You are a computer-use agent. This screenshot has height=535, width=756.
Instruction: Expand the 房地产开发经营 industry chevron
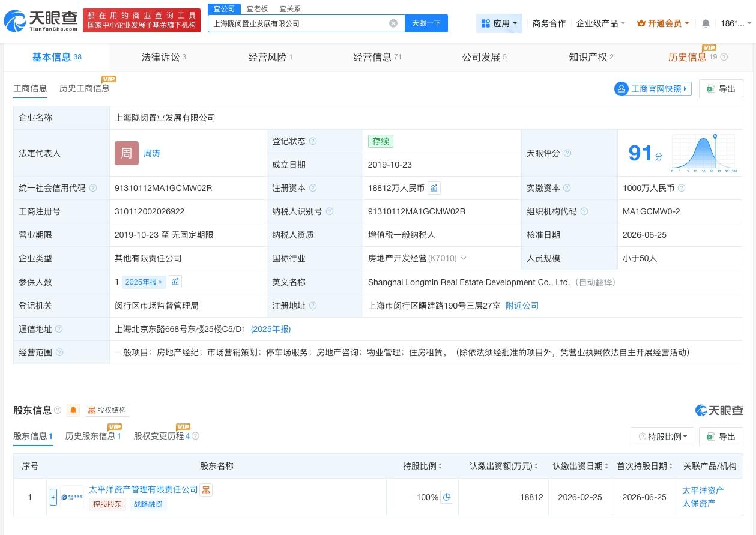(x=463, y=258)
